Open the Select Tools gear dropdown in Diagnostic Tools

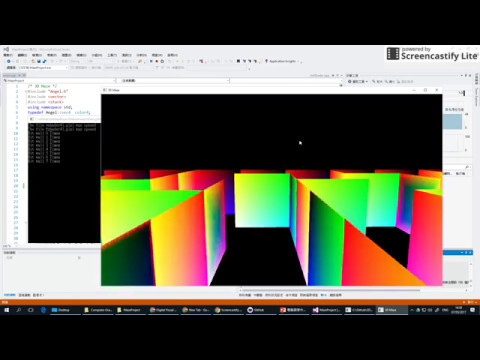358,81
